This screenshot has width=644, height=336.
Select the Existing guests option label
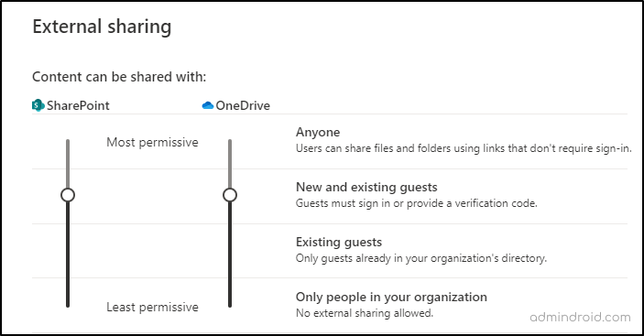[x=339, y=242]
